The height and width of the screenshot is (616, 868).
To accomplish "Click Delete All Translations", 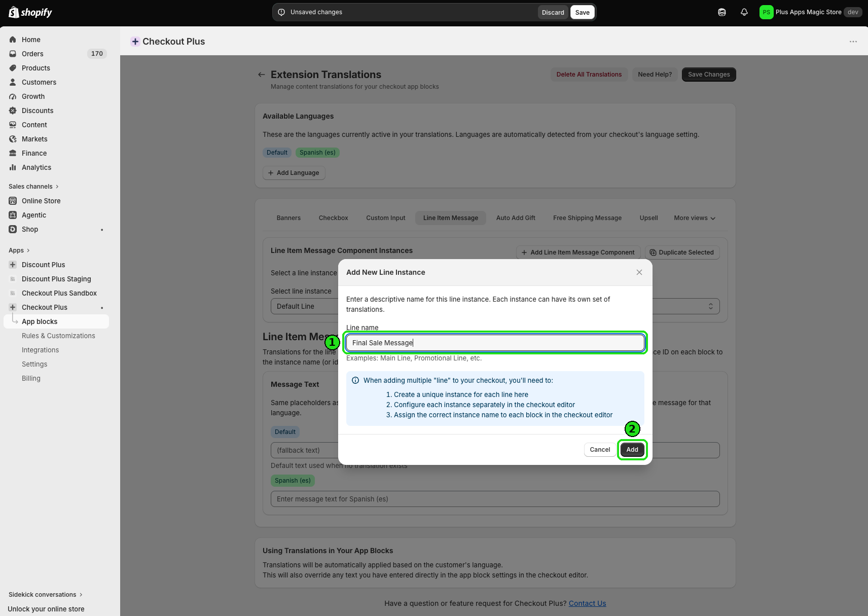I will 589,75.
